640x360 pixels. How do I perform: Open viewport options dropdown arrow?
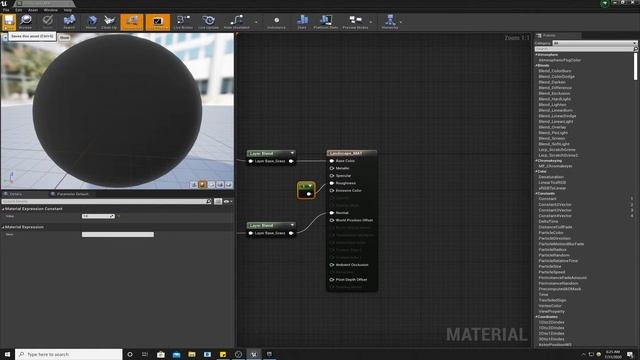5,37
